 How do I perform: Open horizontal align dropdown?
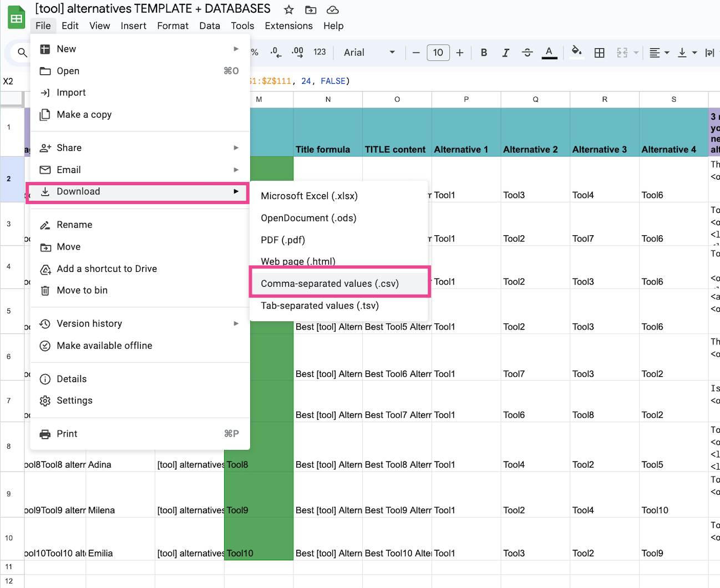(659, 53)
